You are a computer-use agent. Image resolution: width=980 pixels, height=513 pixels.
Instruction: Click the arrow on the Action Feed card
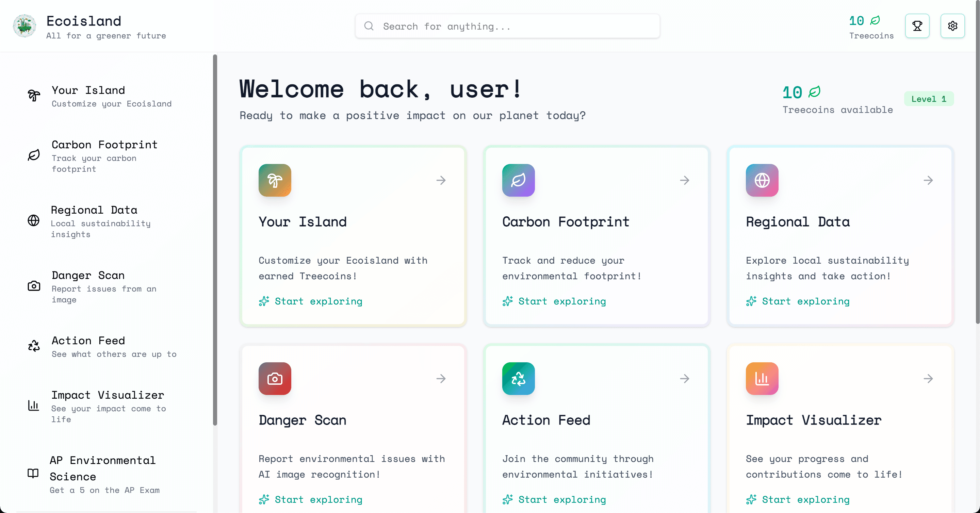pyautogui.click(x=684, y=379)
